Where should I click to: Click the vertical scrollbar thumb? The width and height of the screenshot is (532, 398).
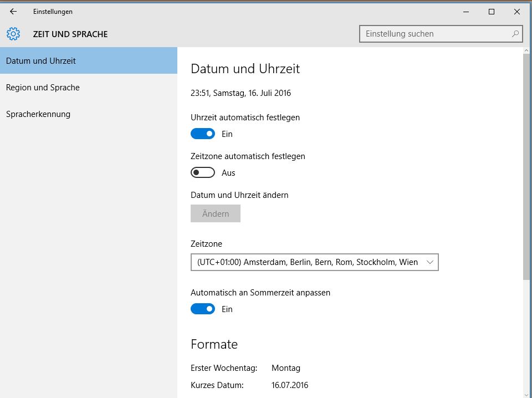tap(526, 167)
